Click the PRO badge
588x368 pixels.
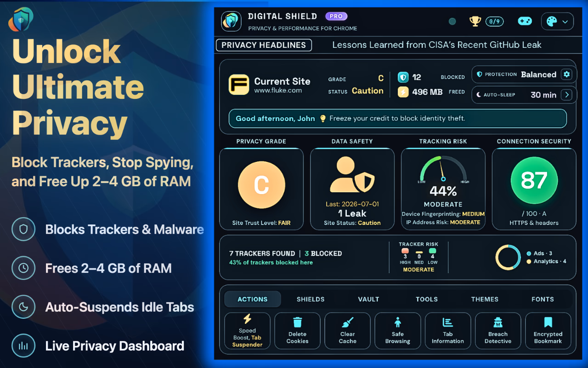coord(336,16)
